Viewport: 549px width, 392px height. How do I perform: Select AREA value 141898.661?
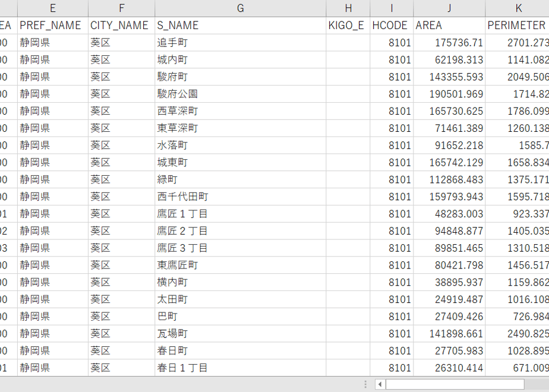coord(449,334)
